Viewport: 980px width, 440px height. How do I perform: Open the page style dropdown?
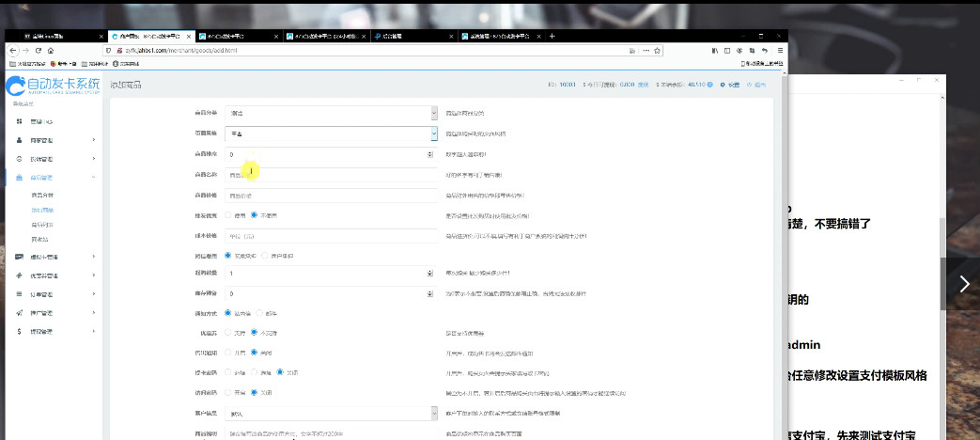click(331, 134)
